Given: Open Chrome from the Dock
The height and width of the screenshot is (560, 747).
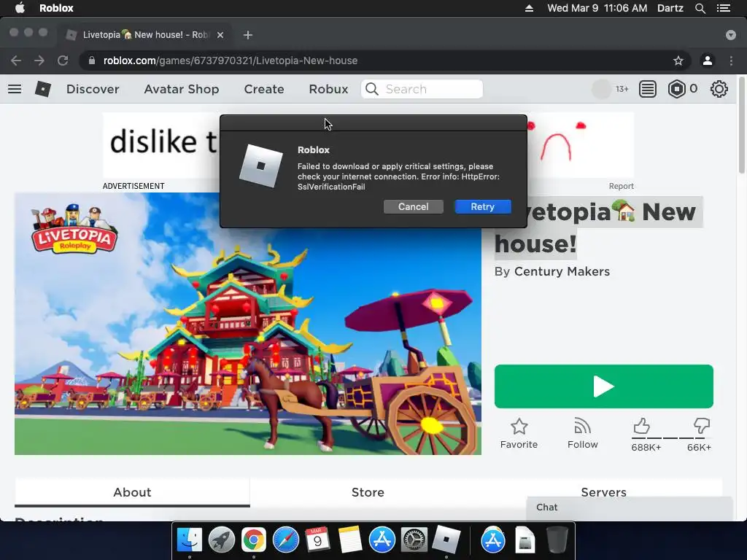Looking at the screenshot, I should click(x=253, y=540).
